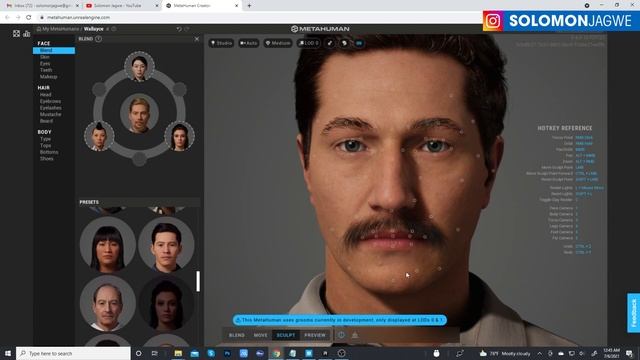Open the Auto camera dropdown
The height and width of the screenshot is (360, 640).
pyautogui.click(x=249, y=43)
